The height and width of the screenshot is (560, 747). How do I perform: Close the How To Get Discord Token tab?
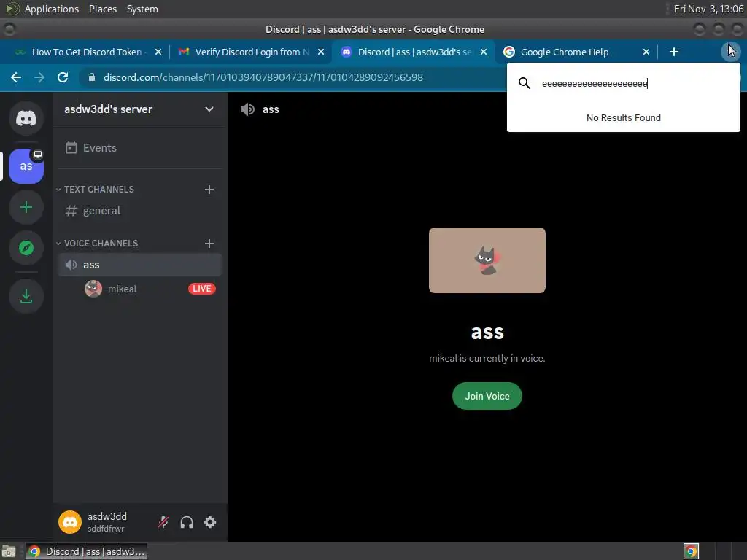(x=158, y=52)
